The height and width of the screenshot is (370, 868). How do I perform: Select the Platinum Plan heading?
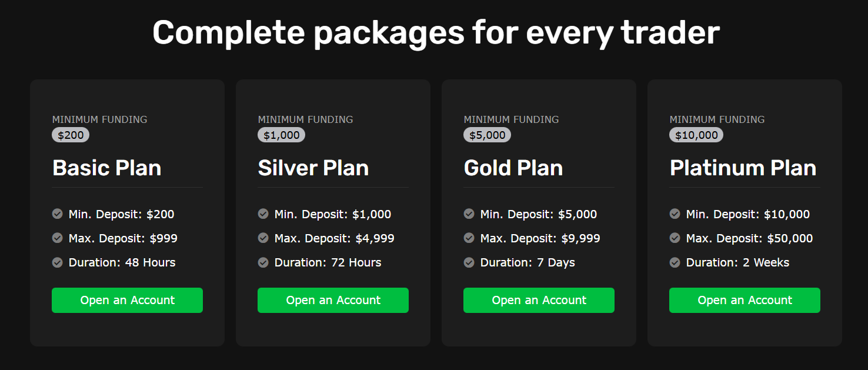[x=743, y=168]
